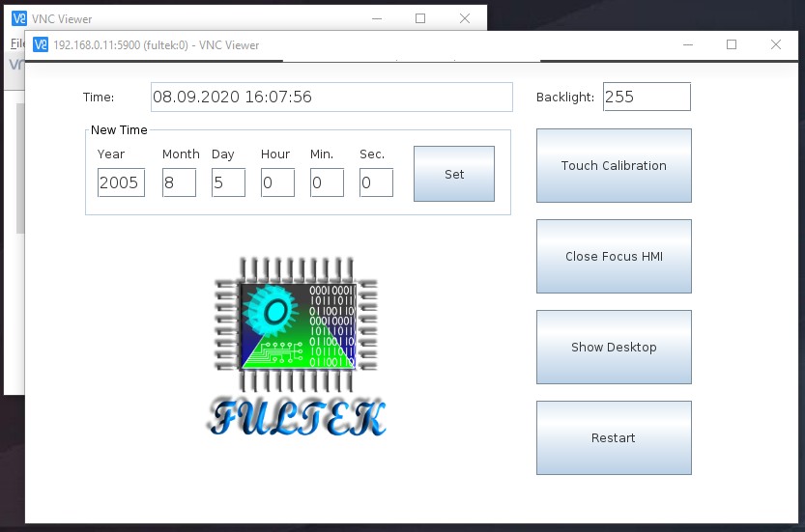Screen dimensions: 805x532
Task: Click the Time display field
Action: tap(331, 97)
